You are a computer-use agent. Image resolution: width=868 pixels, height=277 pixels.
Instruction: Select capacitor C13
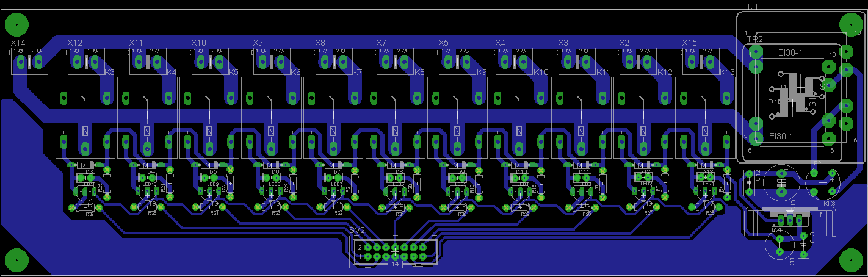tap(804, 244)
